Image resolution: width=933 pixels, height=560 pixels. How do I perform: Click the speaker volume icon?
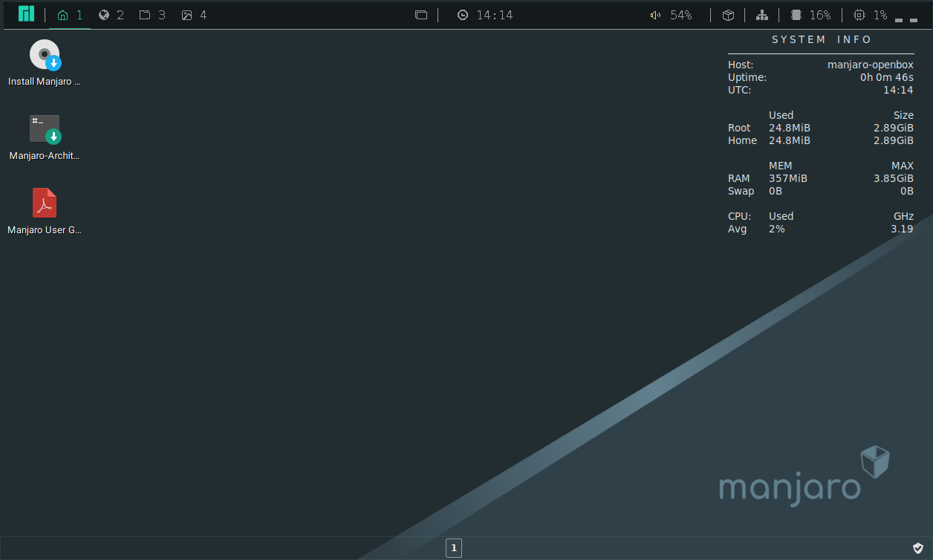(x=655, y=15)
